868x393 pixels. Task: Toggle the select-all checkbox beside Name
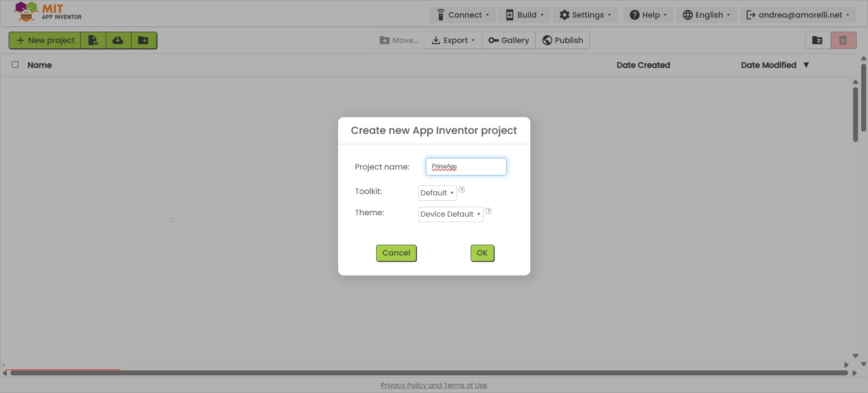click(x=15, y=65)
